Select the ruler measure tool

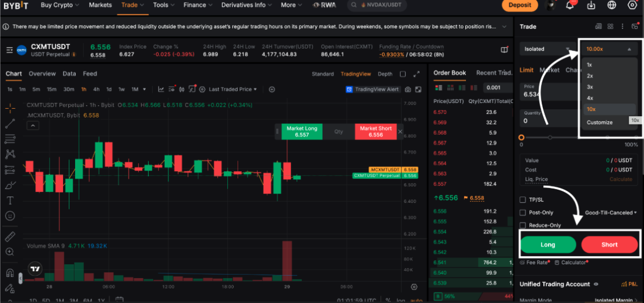pos(10,237)
